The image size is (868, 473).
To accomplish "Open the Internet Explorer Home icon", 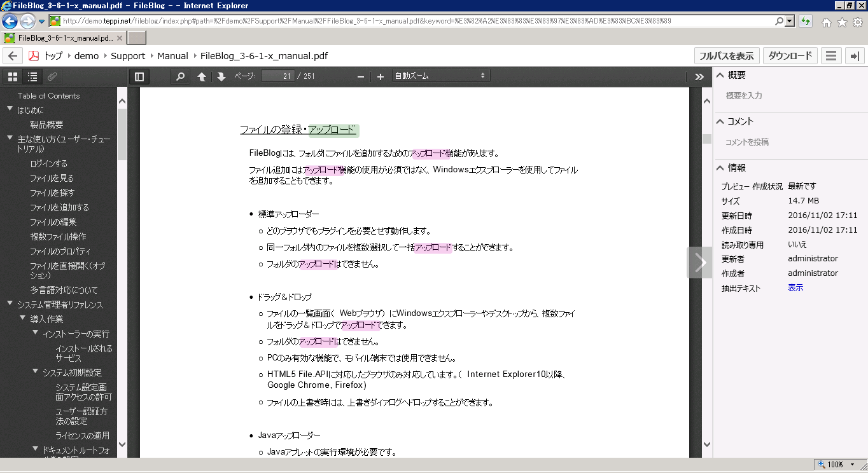I will [827, 22].
